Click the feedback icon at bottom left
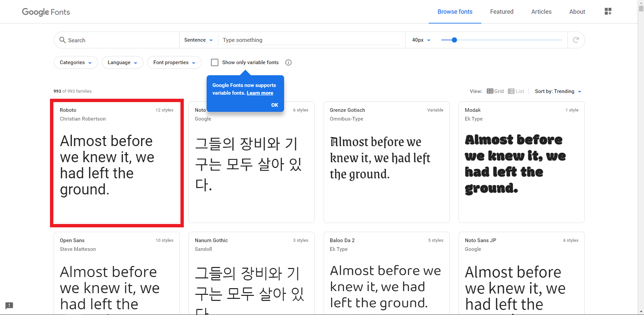The width and height of the screenshot is (644, 315). click(x=9, y=306)
